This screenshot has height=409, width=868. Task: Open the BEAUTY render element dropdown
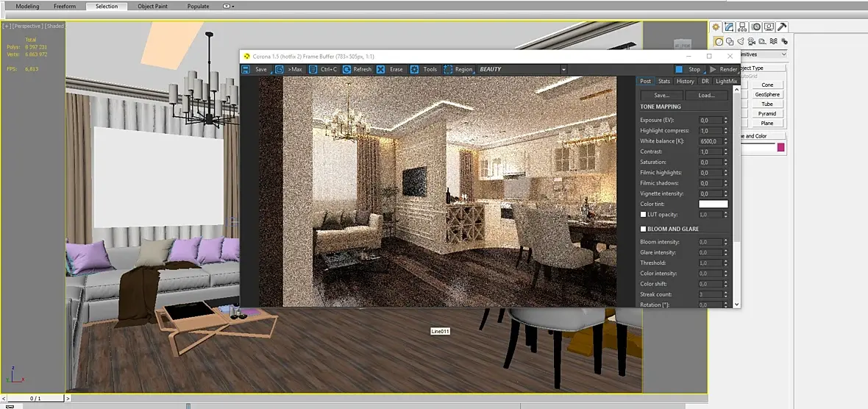pos(522,69)
